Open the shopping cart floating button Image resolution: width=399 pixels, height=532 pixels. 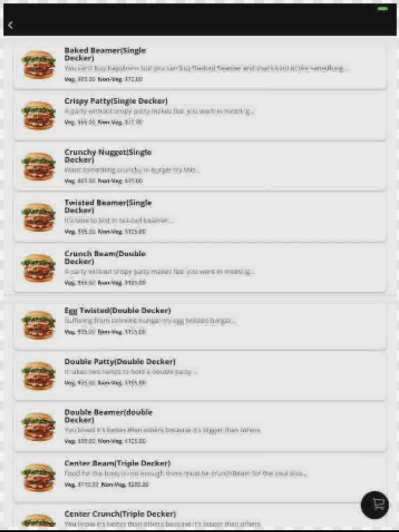click(375, 505)
